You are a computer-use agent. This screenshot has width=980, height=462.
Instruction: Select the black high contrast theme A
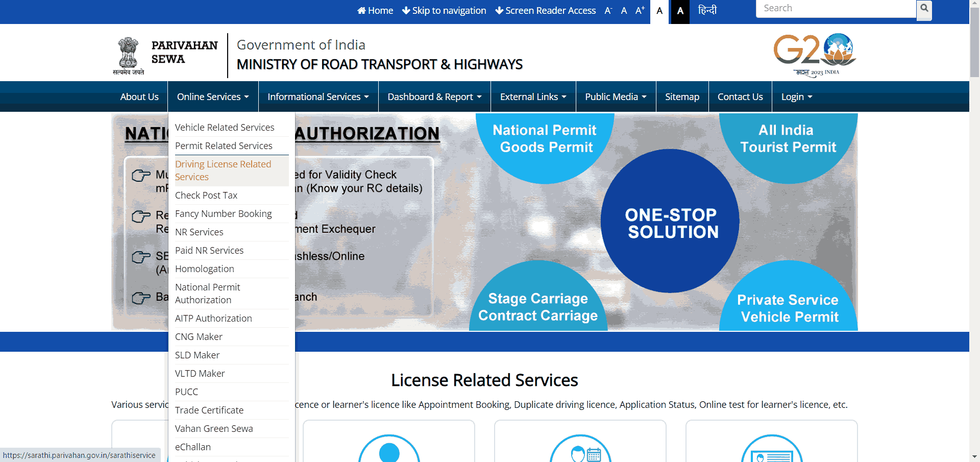680,11
